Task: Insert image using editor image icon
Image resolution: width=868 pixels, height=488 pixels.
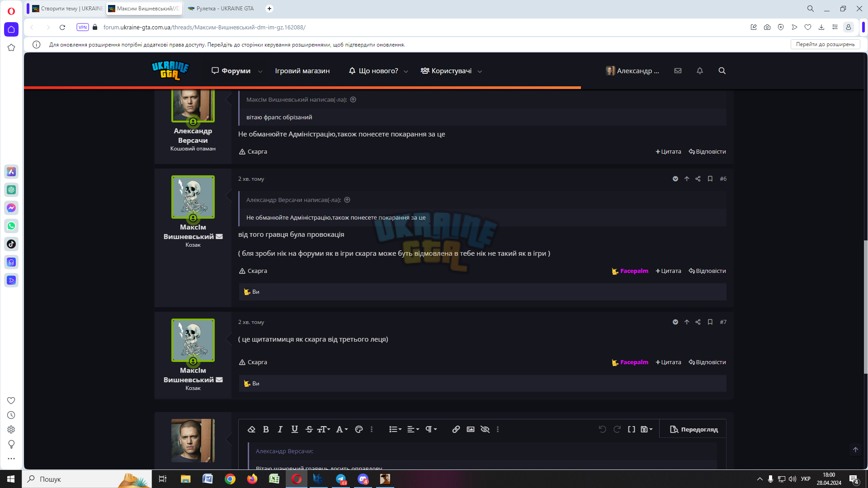Action: tap(471, 429)
